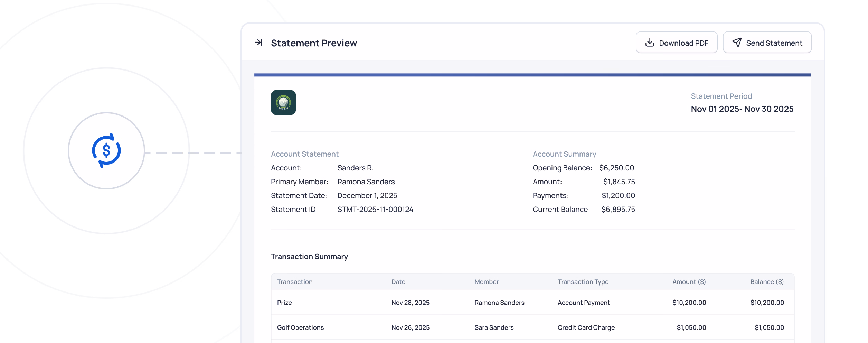This screenshot has width=868, height=343.
Task: Click the blue dollar refresh icon
Action: (x=106, y=150)
